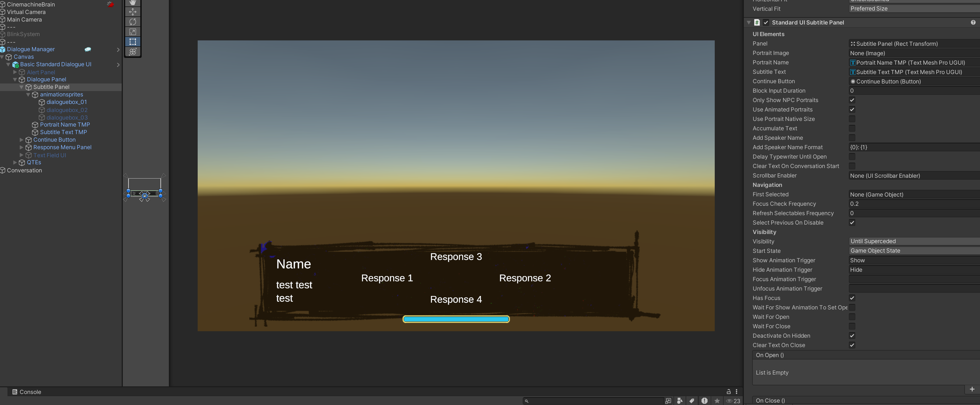Uncheck Use Animated Portraits

pos(852,110)
